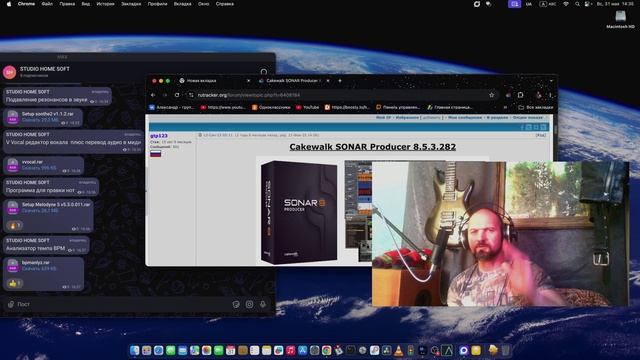
Task: Open the sticker panel icon in Telegram composer
Action: [236, 304]
